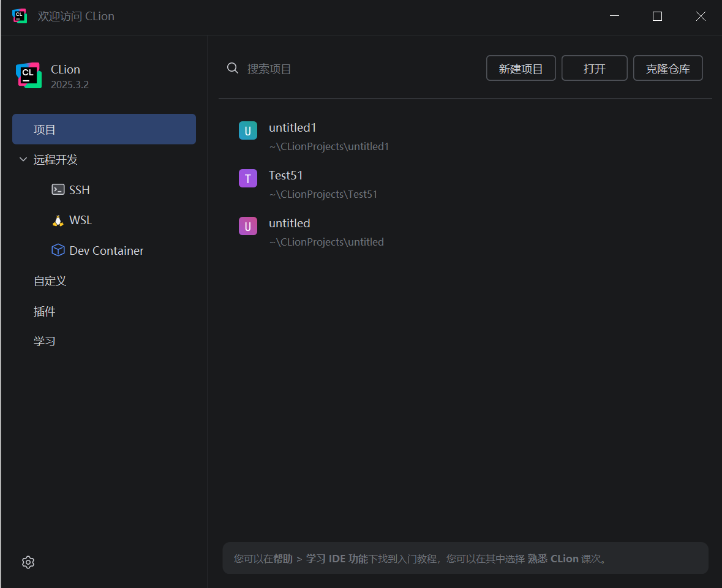Click the 打开 button
Viewport: 722px width, 588px height.
(x=594, y=68)
